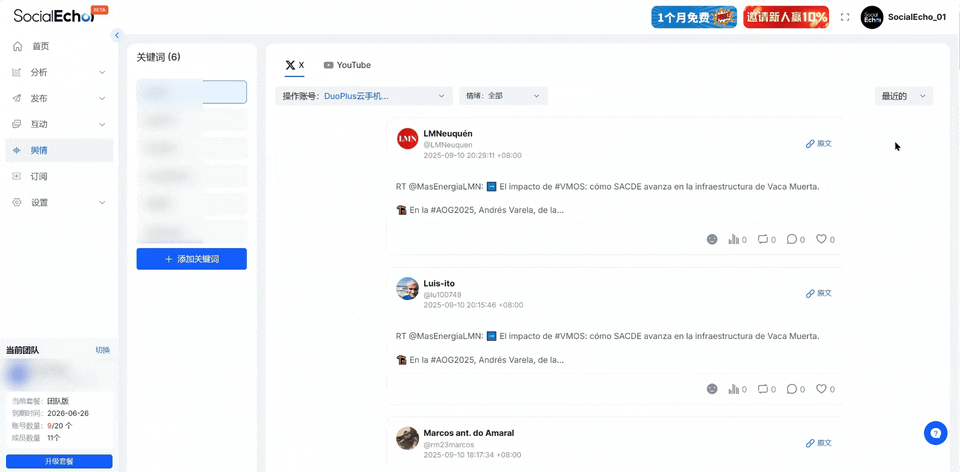Open the blue help bubble icon

point(935,433)
